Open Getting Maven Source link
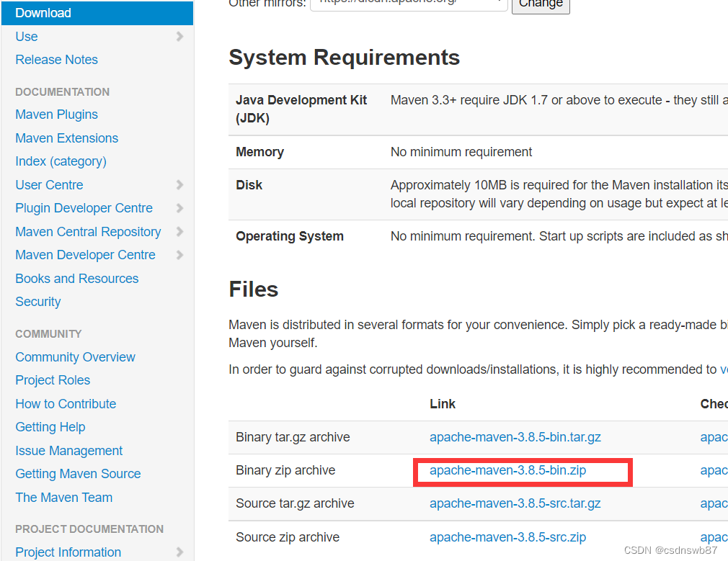The height and width of the screenshot is (561, 728). [78, 474]
